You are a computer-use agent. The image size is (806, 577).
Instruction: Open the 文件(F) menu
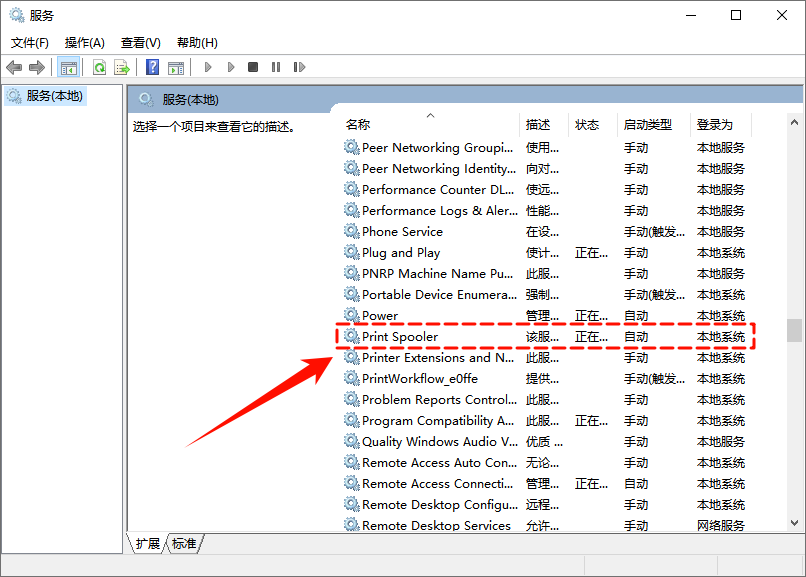tap(30, 43)
